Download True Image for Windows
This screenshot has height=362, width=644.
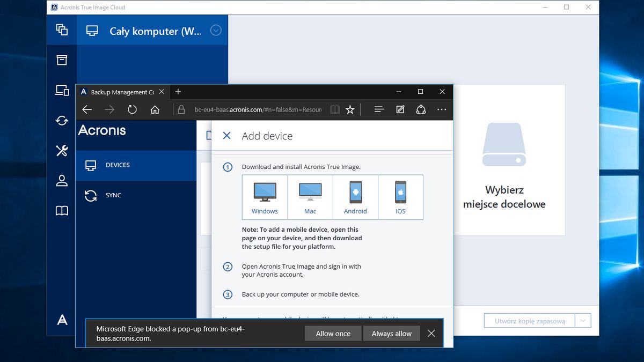tap(265, 197)
